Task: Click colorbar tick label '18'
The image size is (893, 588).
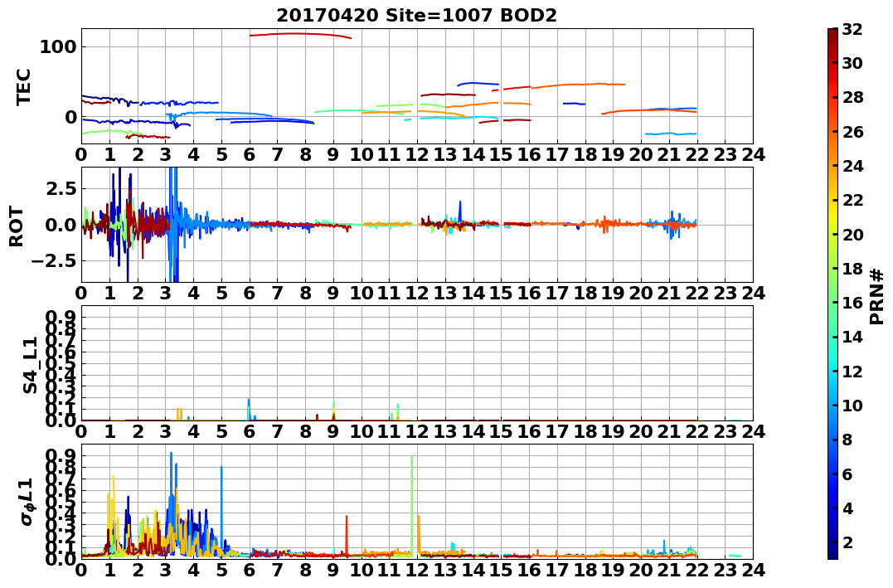Action: (852, 269)
